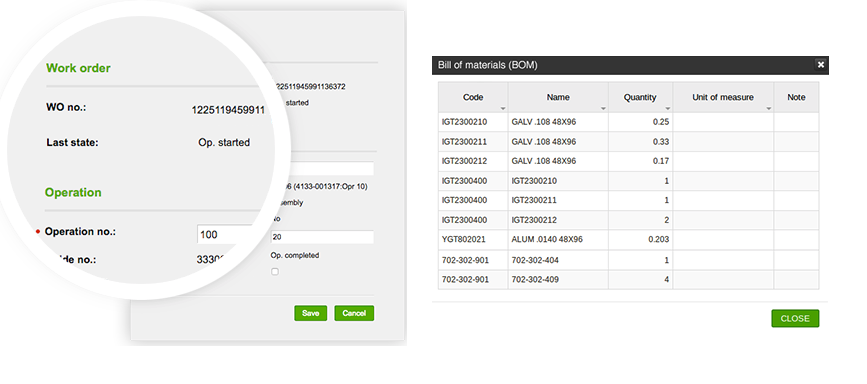867x384 pixels.
Task: Click the 702-302-409 name cell
Action: click(558, 279)
